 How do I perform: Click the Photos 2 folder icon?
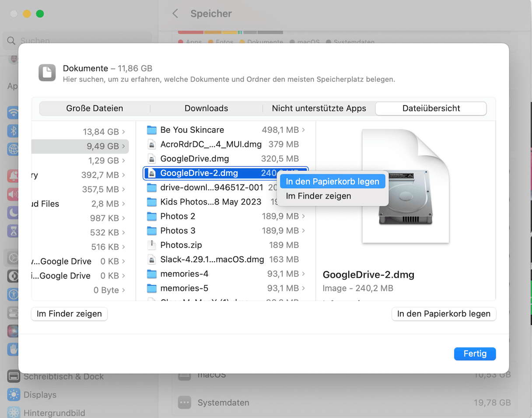151,216
